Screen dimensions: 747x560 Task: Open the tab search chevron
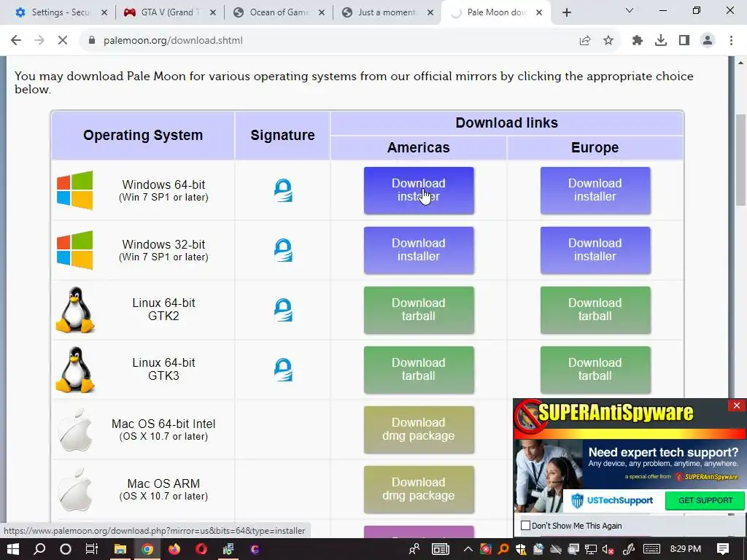630,10
